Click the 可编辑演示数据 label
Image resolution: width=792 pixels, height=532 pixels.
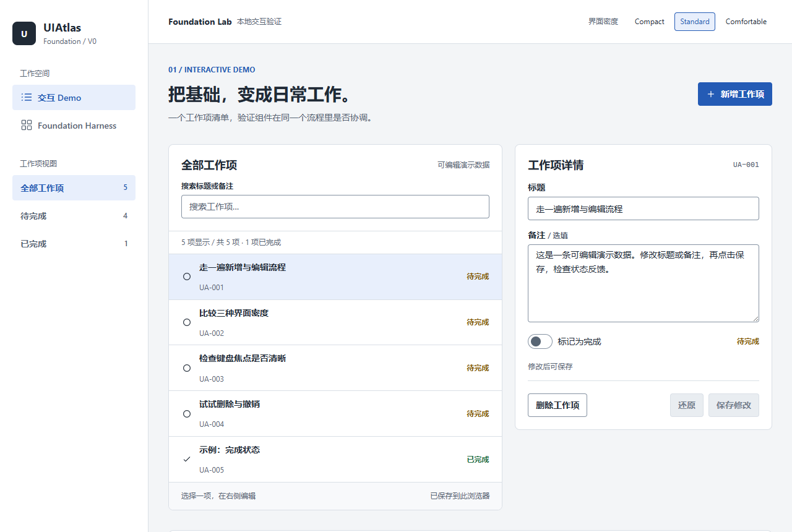coord(463,165)
